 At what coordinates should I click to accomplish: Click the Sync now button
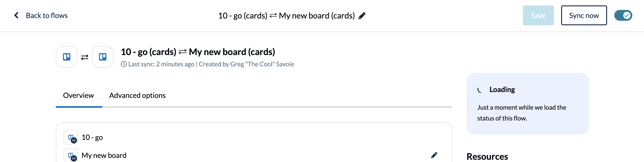point(584,15)
